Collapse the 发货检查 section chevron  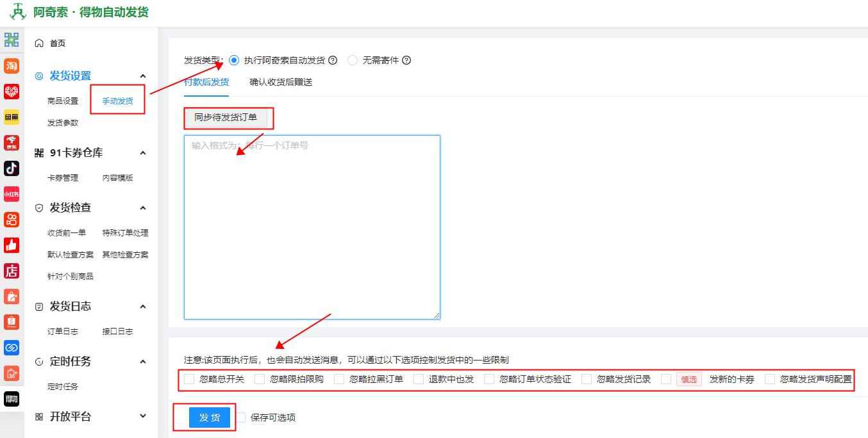coord(143,207)
